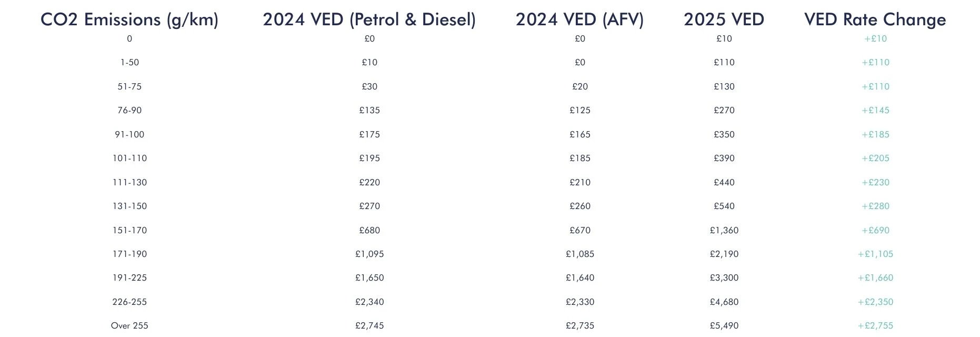Click the 1-50 emissions band cell
980x337 pixels.
pyautogui.click(x=129, y=62)
